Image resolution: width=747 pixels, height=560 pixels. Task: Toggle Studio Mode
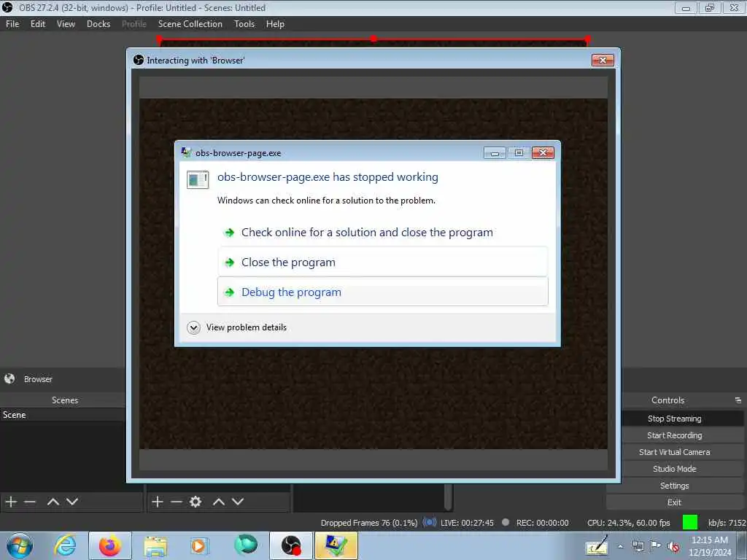(x=674, y=469)
